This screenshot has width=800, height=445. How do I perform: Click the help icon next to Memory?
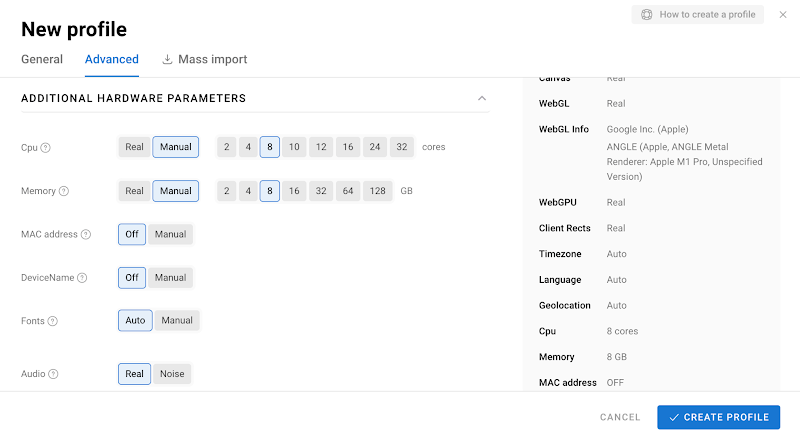(64, 191)
